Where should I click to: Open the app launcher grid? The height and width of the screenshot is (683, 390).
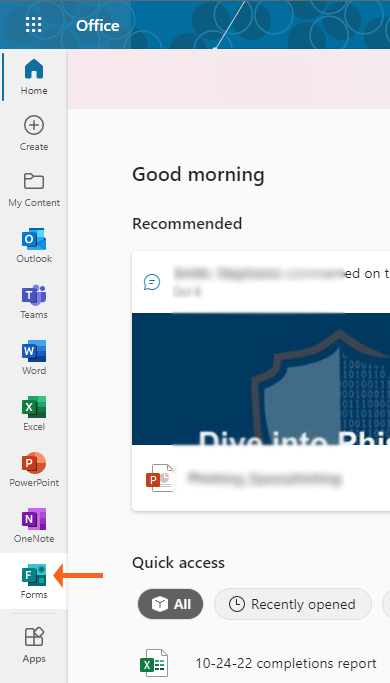[x=34, y=25]
